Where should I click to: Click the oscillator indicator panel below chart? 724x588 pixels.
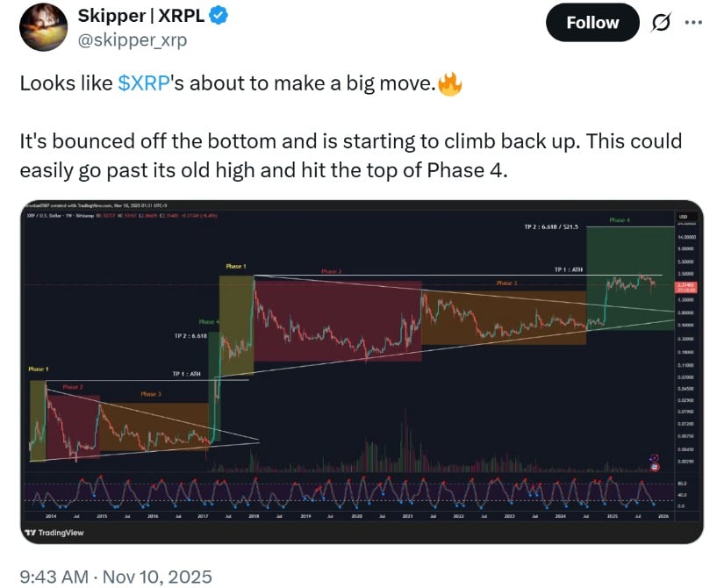[x=351, y=493]
